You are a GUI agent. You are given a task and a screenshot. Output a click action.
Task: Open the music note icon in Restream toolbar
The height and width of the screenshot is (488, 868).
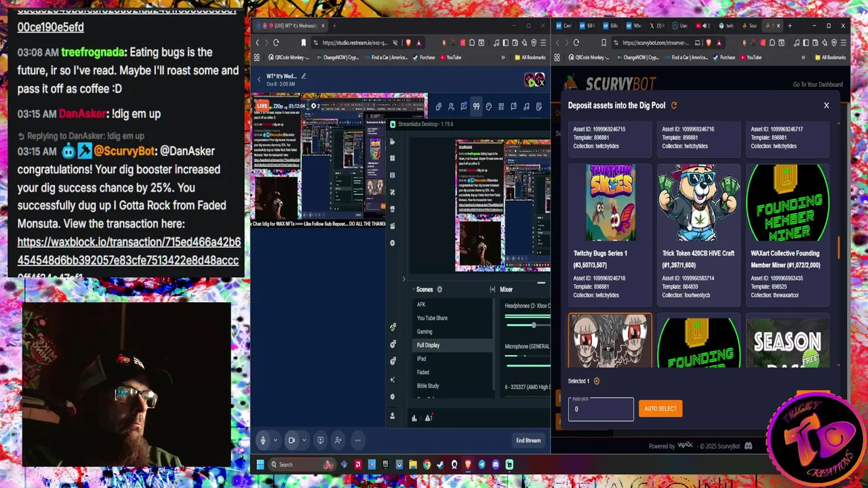[526, 106]
